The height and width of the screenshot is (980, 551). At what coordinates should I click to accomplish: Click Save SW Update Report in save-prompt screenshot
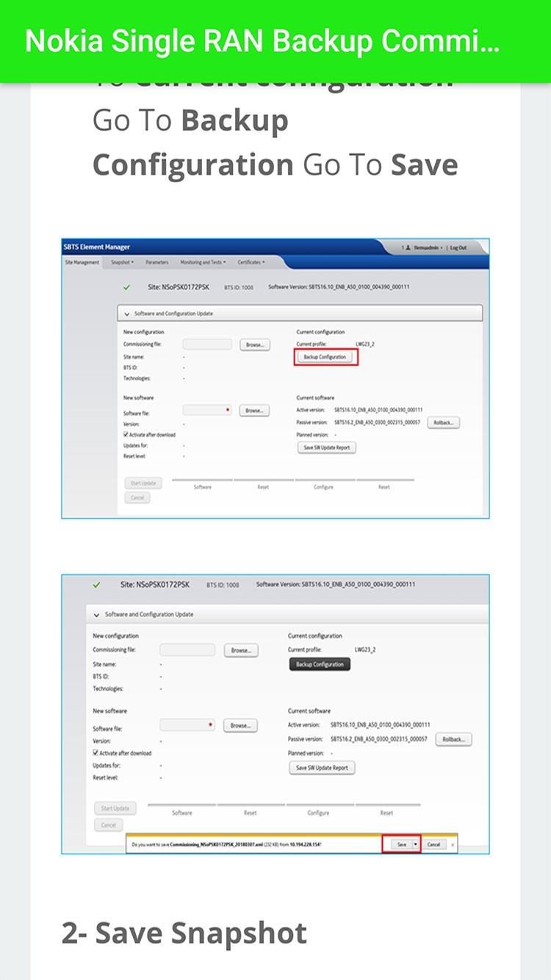321,768
